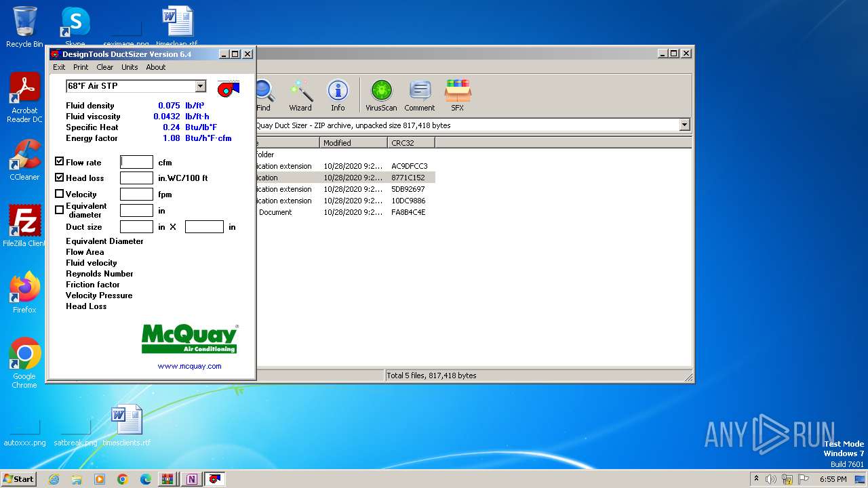This screenshot has height=488, width=868.
Task: Switch to WinRAR taskbar button
Action: [167, 479]
